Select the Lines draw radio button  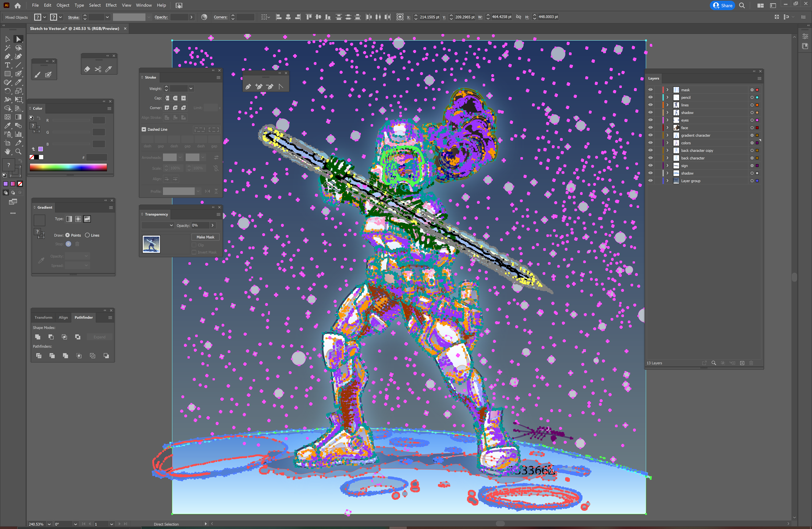pos(87,235)
